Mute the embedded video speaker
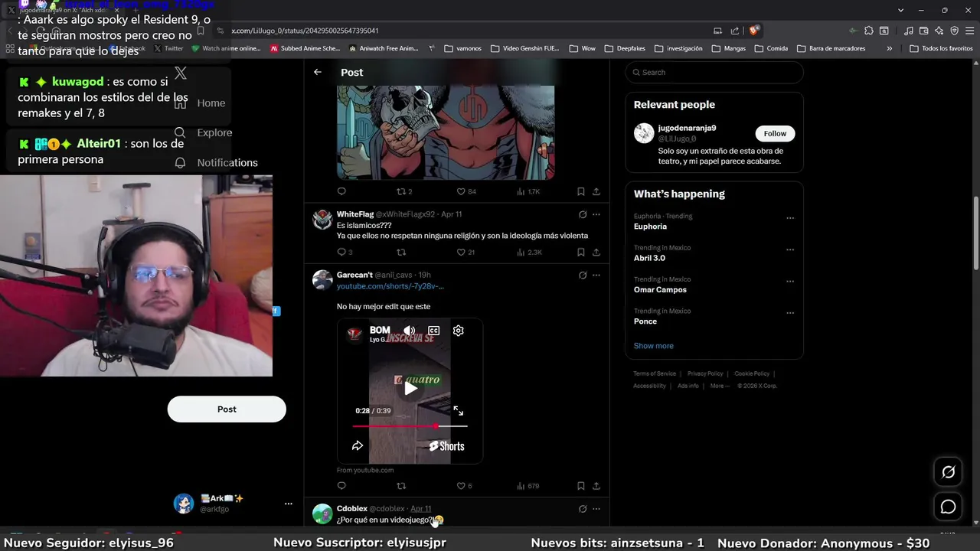The width and height of the screenshot is (980, 551). [x=410, y=331]
